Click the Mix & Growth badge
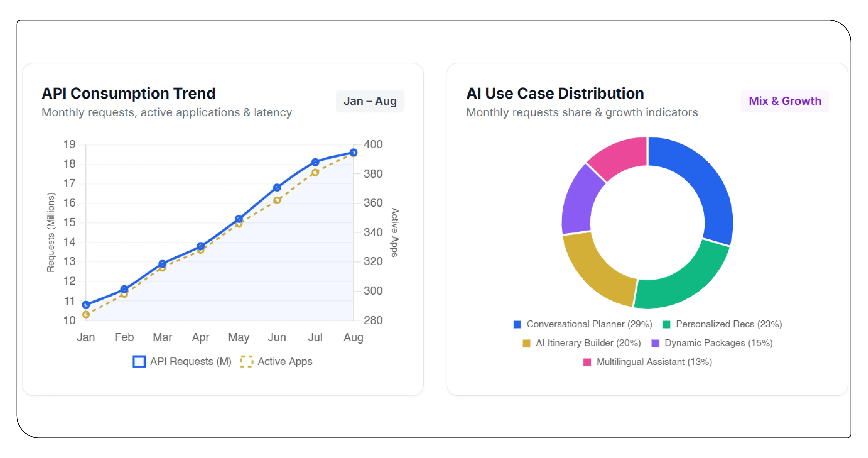This screenshot has width=868, height=458. point(785,101)
